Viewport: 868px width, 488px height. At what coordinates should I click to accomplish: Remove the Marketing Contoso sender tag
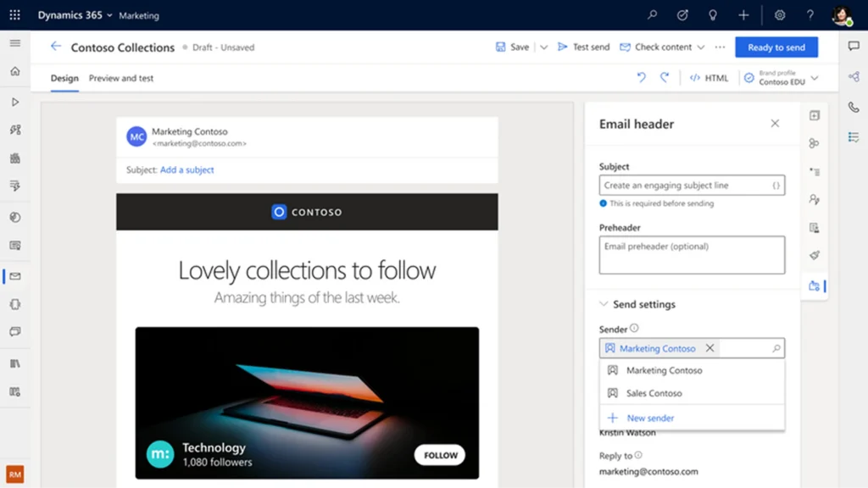(x=710, y=348)
